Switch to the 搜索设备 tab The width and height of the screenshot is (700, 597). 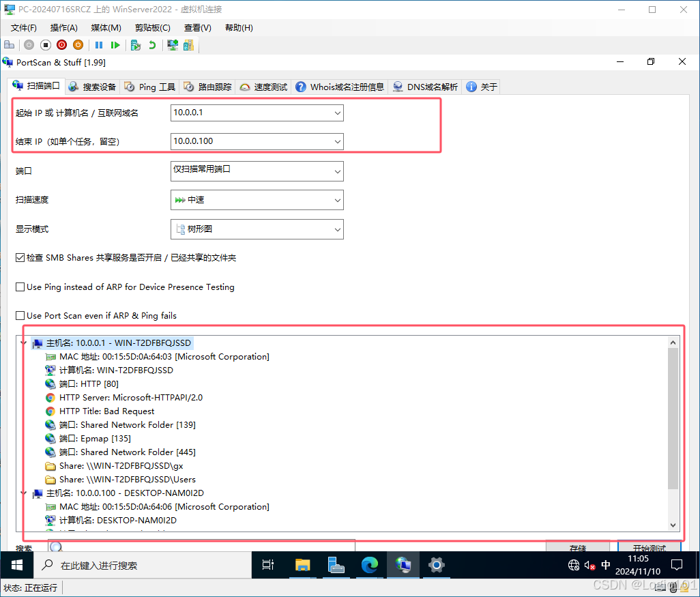[x=93, y=87]
